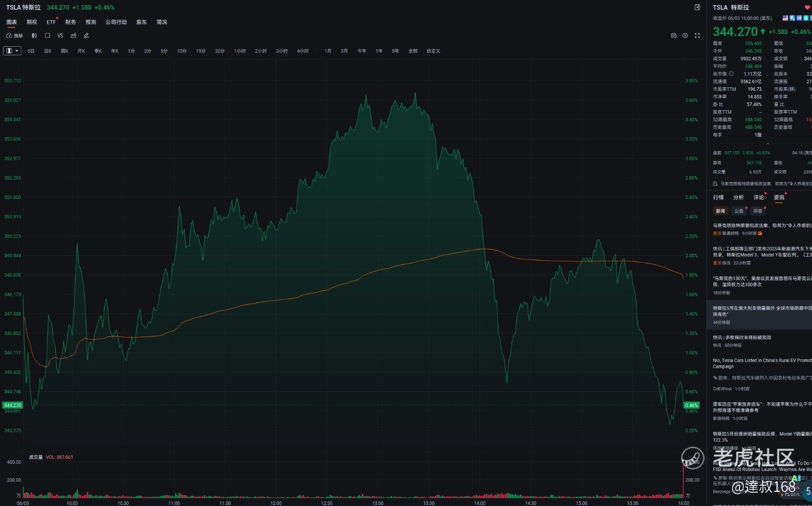Open the 简况 tab
This screenshot has width=812, height=506.
tap(162, 22)
